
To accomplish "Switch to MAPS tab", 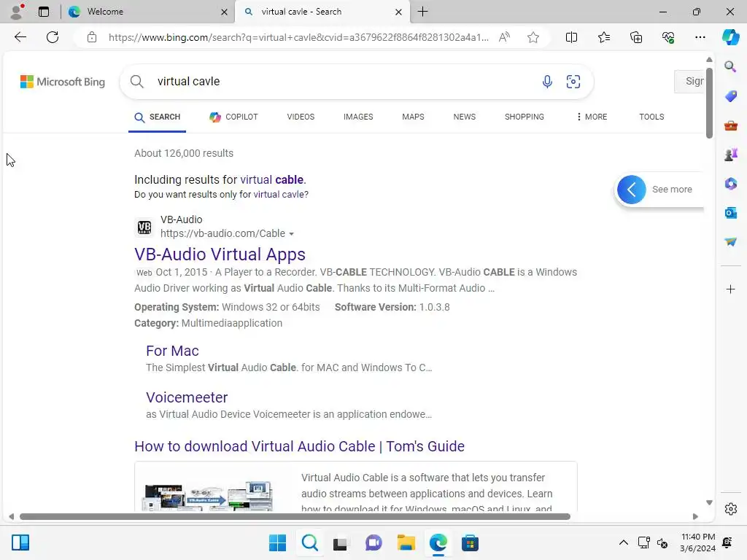I will (x=413, y=117).
